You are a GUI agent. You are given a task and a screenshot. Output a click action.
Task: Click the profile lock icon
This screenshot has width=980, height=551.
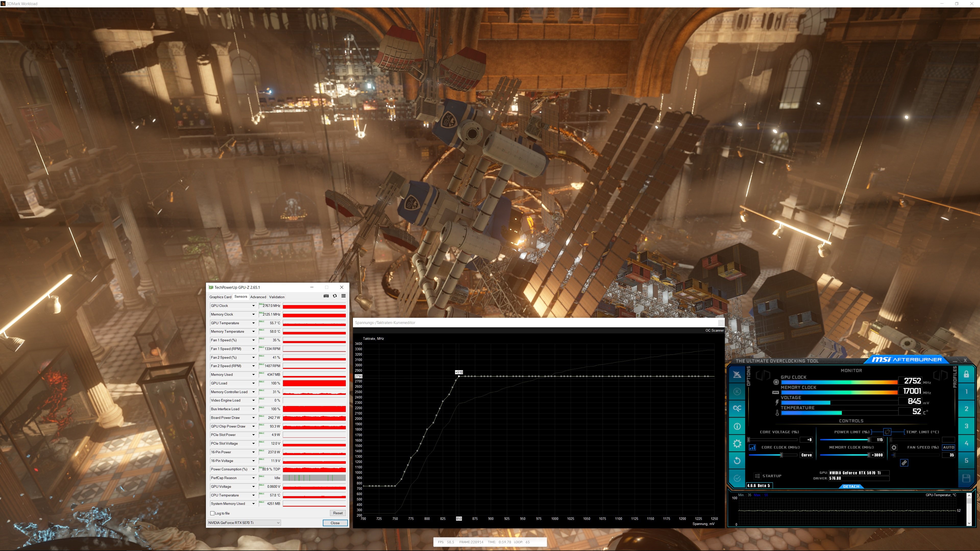pos(966,374)
